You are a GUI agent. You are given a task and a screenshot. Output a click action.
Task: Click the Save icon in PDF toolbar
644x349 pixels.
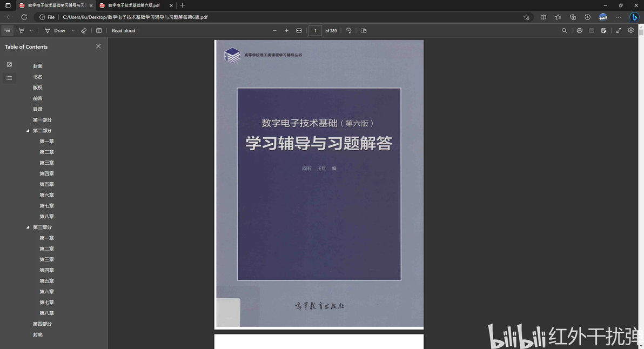pos(592,30)
